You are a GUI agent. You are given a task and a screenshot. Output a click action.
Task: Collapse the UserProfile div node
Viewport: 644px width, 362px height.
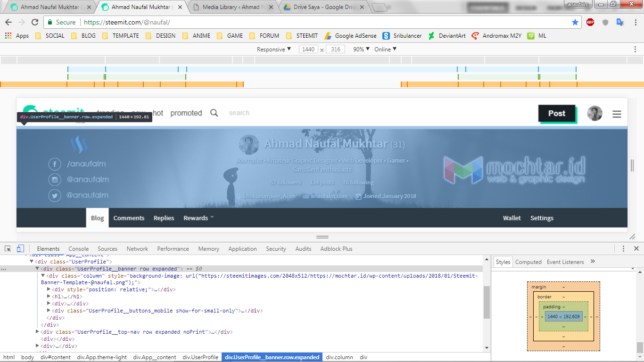coord(32,262)
